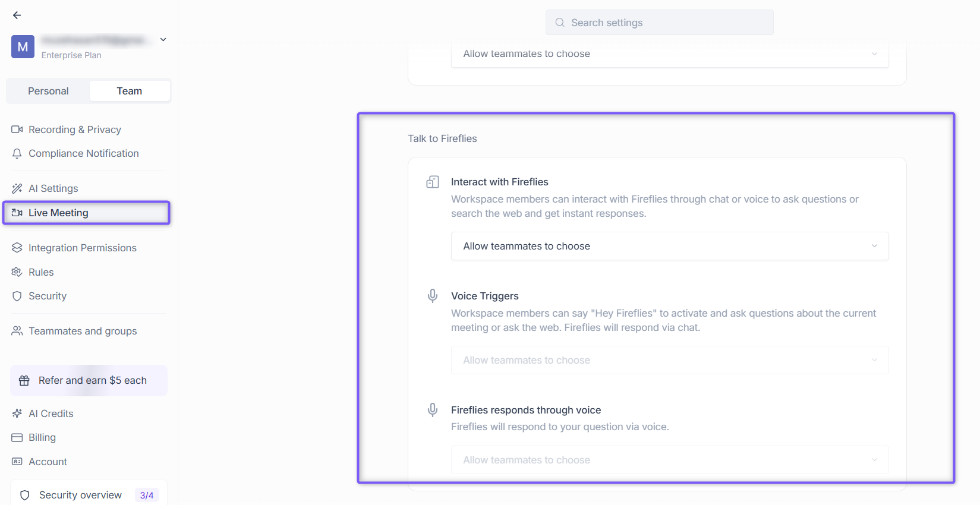Click the Security overview shield icon

point(24,495)
